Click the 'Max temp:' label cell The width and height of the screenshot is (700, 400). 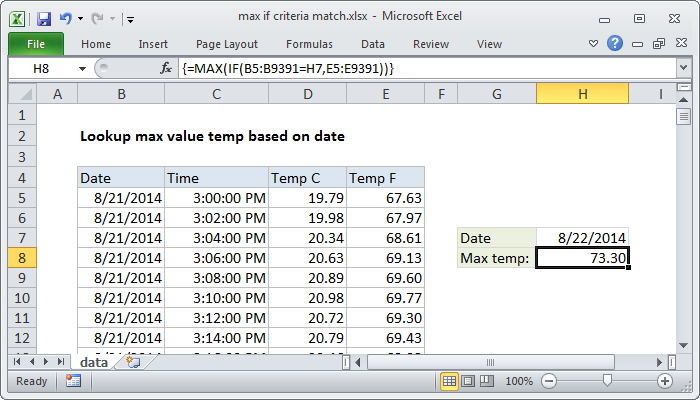coord(497,258)
